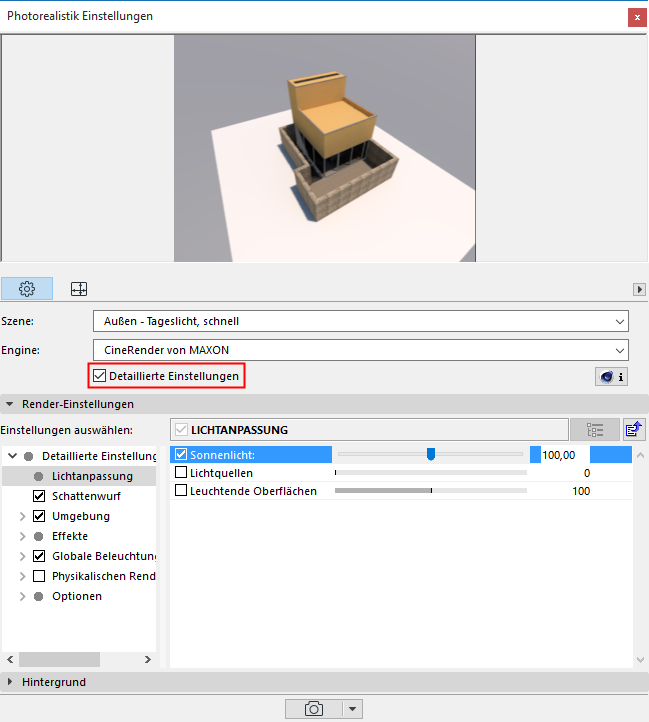Select Effekte in the tree
This screenshot has width=649, height=722.
tap(70, 536)
